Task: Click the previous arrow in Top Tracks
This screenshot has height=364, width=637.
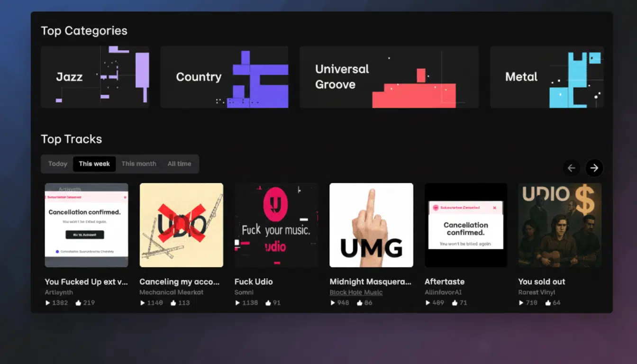Action: pyautogui.click(x=571, y=168)
